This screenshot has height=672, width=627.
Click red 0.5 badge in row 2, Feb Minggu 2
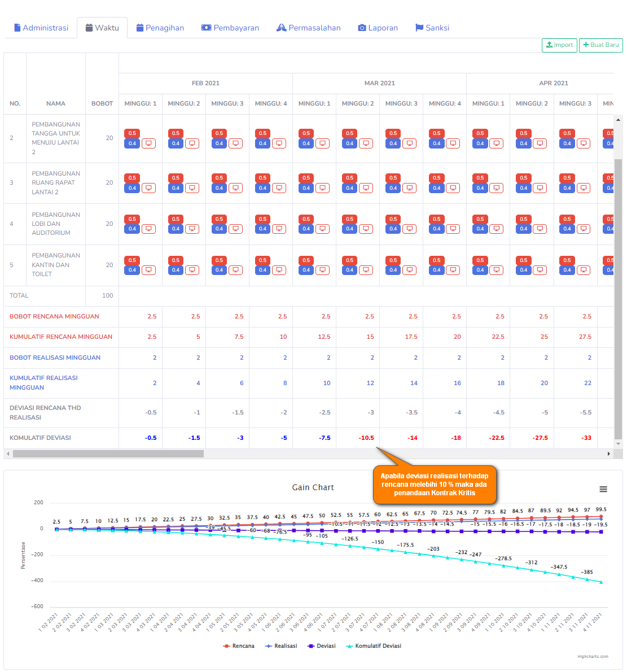pos(176,133)
